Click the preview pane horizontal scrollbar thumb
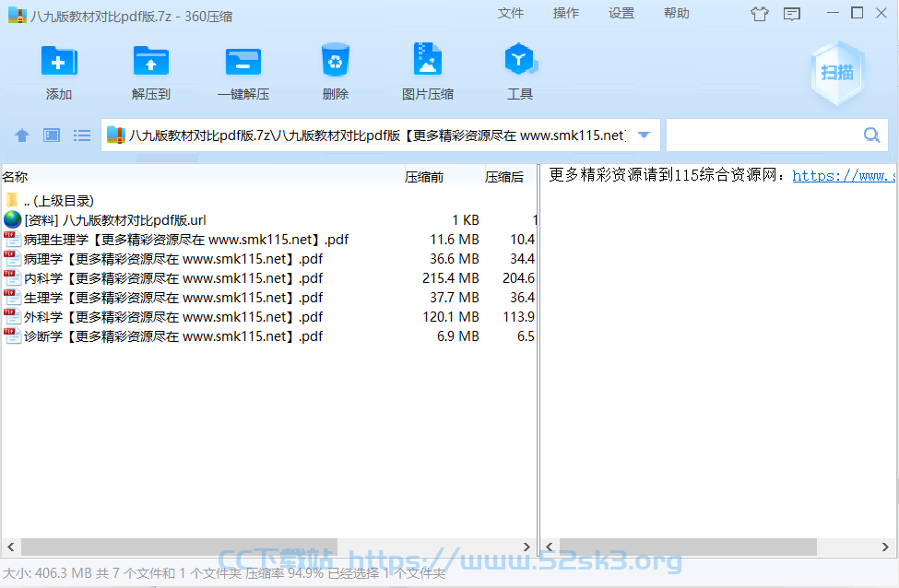899x588 pixels. pos(688,547)
